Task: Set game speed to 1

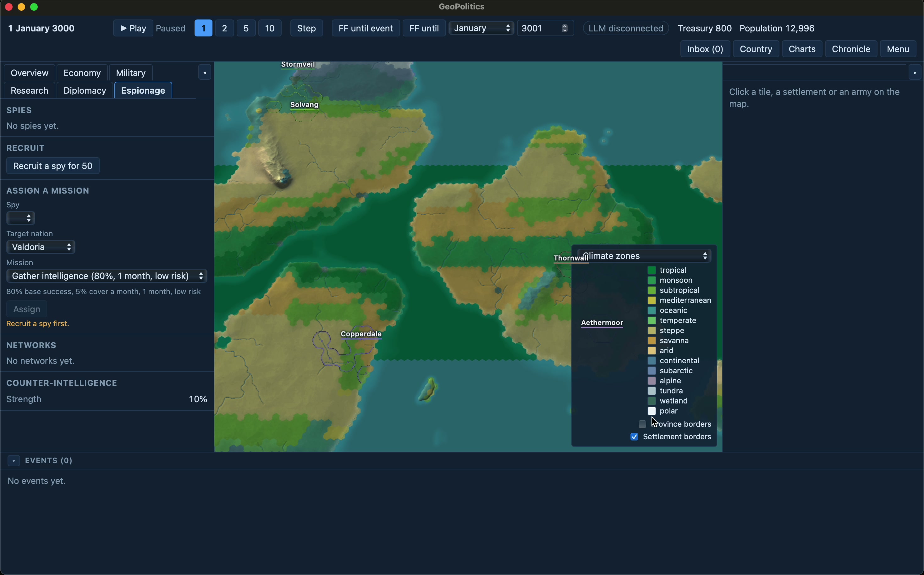Action: click(203, 28)
